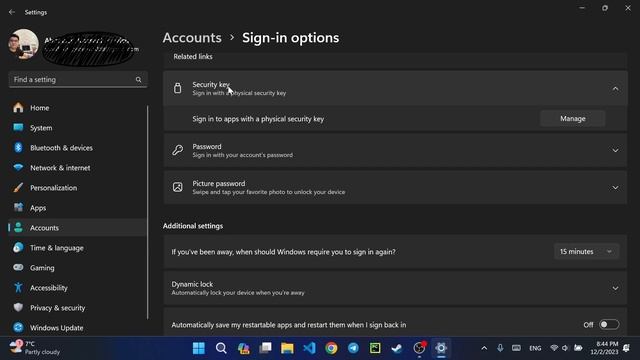Click Manage for physical security key
The image size is (640, 360).
coord(572,119)
